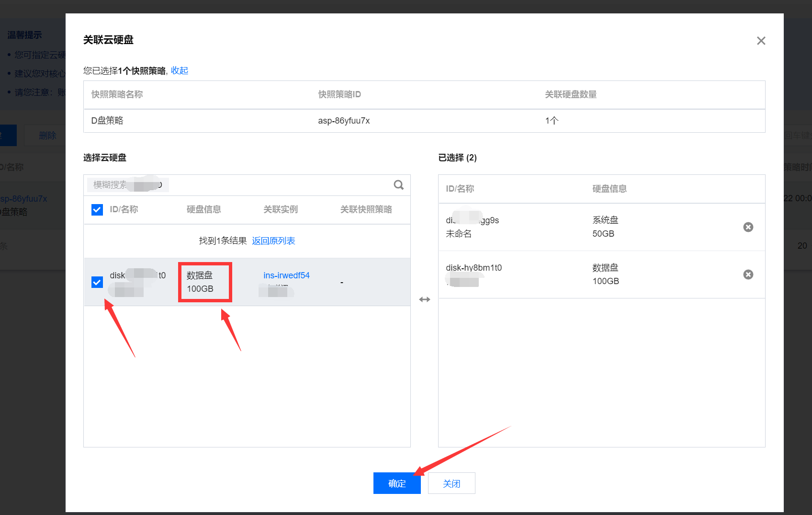Screen dimensions: 812x515
Task: Toggle the select-all checkbox in header
Action: pos(97,210)
